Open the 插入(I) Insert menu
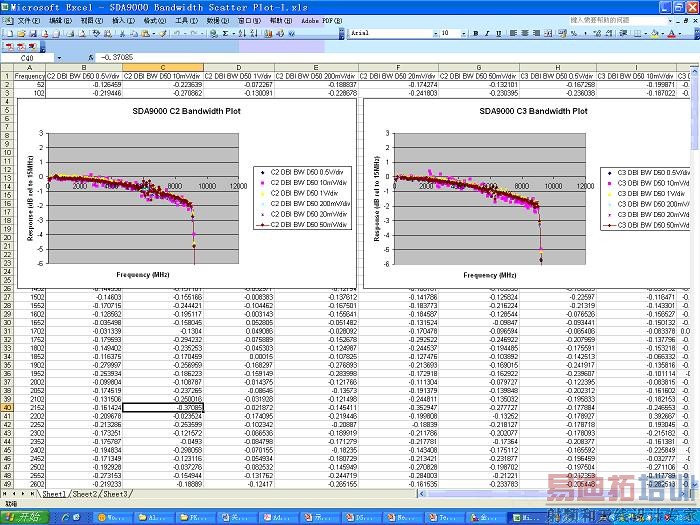 coord(123,21)
